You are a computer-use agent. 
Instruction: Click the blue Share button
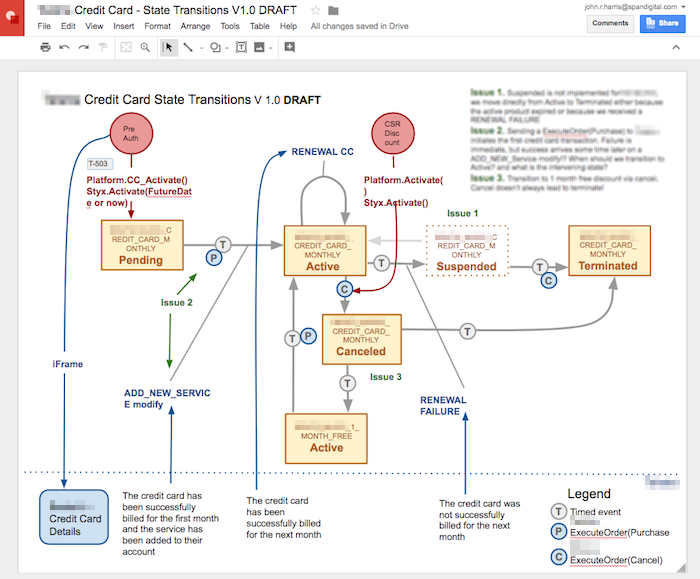[663, 22]
